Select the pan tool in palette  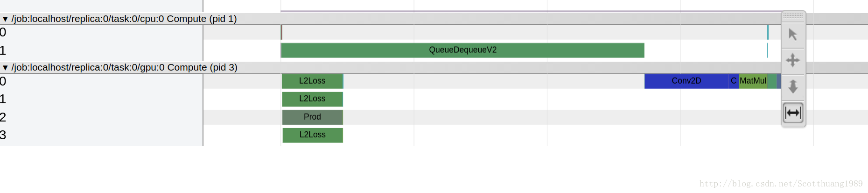793,60
